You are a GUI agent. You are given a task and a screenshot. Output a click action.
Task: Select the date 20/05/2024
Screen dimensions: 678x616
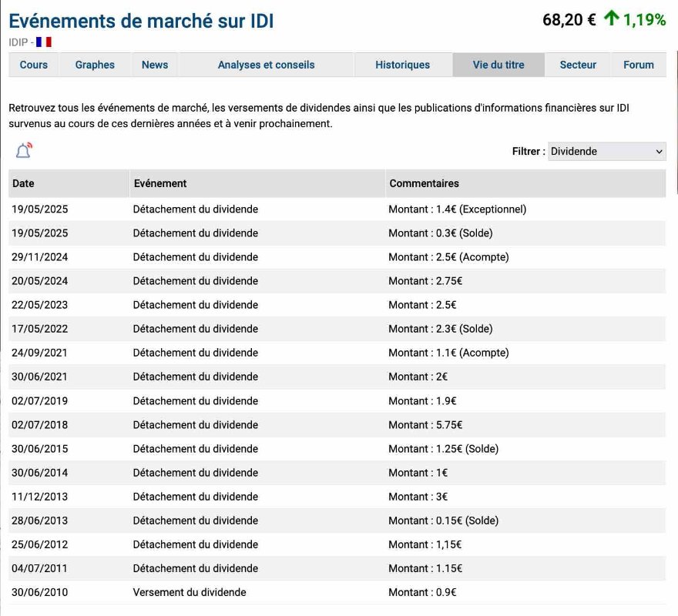point(40,281)
